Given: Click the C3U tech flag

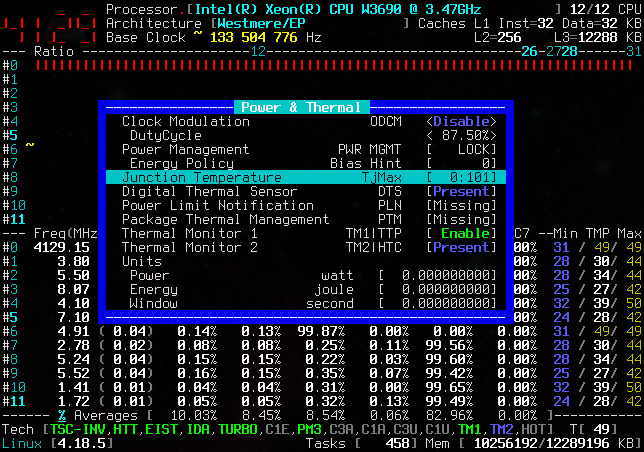Looking at the screenshot, I should [405, 429].
